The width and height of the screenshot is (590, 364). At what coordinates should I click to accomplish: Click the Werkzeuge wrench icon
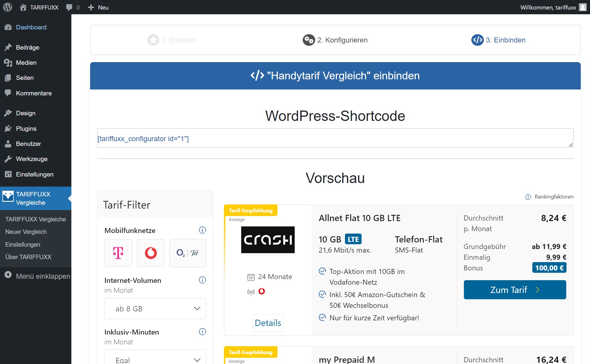(8, 159)
